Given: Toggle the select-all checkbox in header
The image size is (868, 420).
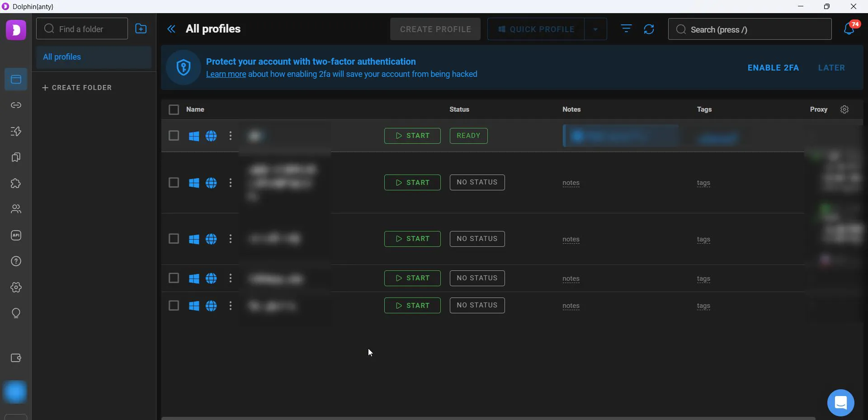Looking at the screenshot, I should (x=174, y=109).
